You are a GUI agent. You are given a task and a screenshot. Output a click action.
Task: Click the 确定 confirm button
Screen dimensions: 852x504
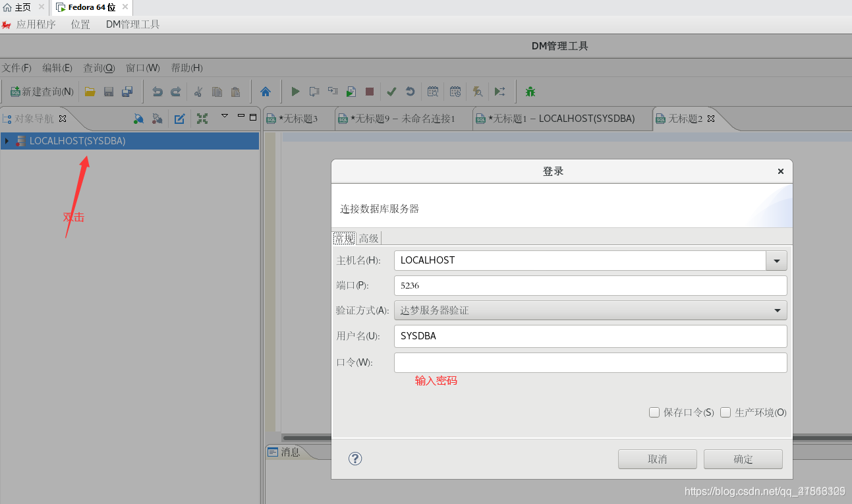tap(743, 459)
